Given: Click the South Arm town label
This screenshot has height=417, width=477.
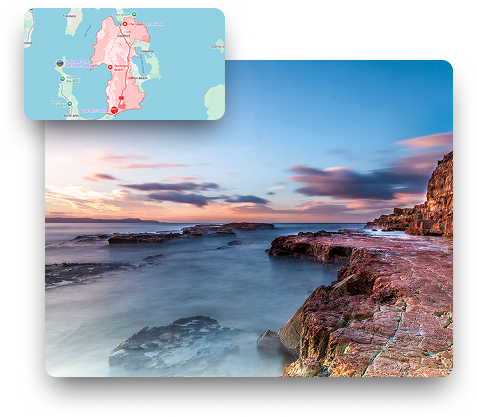Looking at the screenshot, I should pyautogui.click(x=71, y=116).
